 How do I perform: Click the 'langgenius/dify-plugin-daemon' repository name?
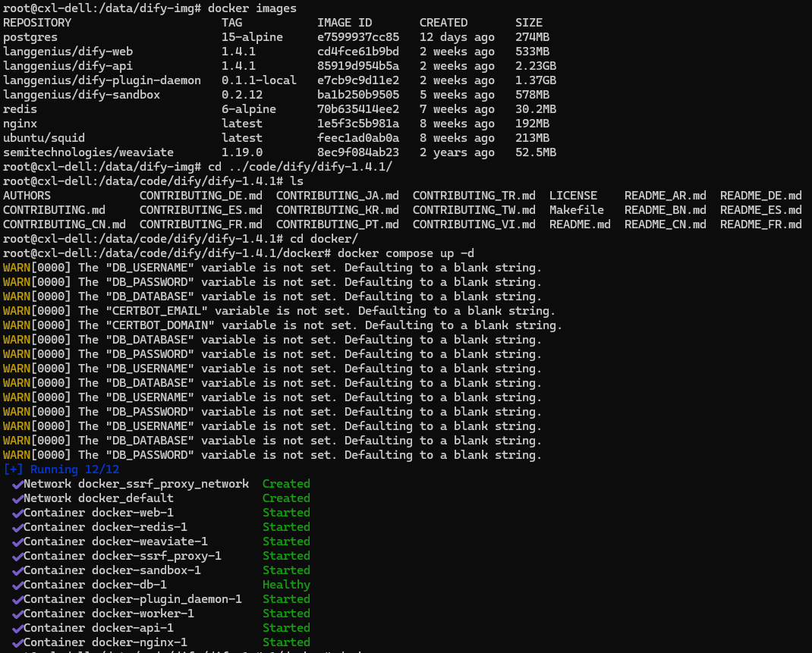click(x=102, y=80)
